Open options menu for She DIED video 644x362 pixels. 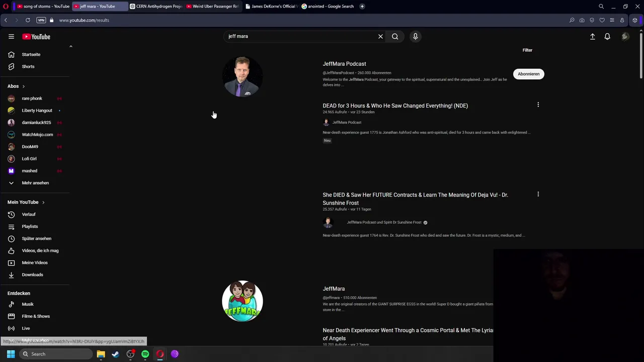click(x=538, y=194)
